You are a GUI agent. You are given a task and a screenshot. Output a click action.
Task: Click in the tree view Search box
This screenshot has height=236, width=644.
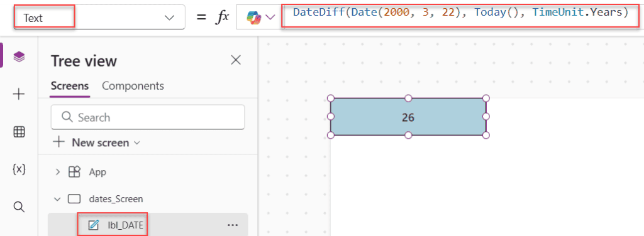pos(148,117)
